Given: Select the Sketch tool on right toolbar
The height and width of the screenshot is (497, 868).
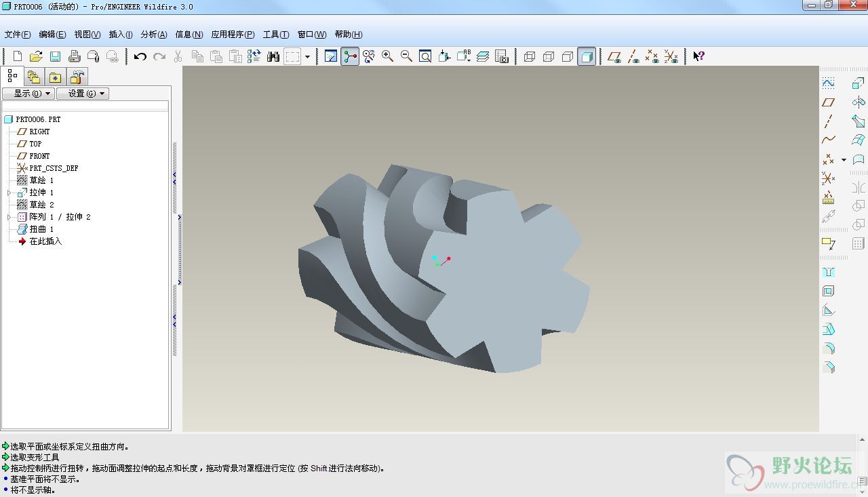Looking at the screenshot, I should (828, 83).
